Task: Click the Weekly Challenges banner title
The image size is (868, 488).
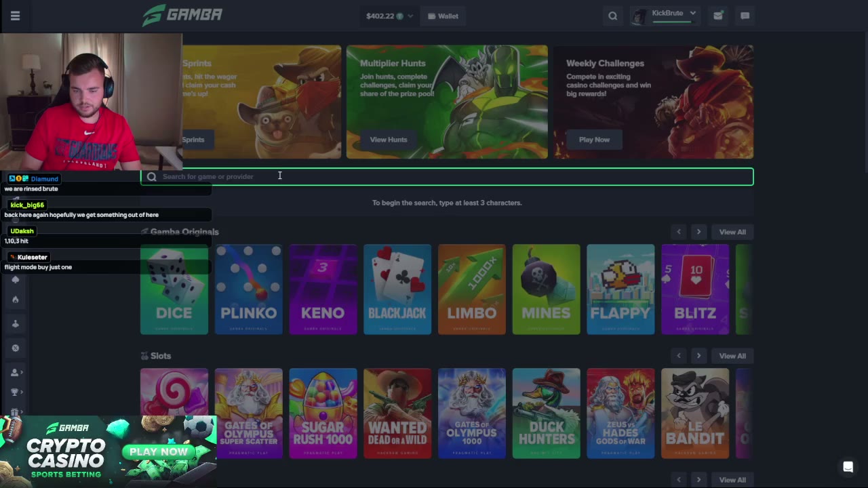Action: click(x=605, y=63)
